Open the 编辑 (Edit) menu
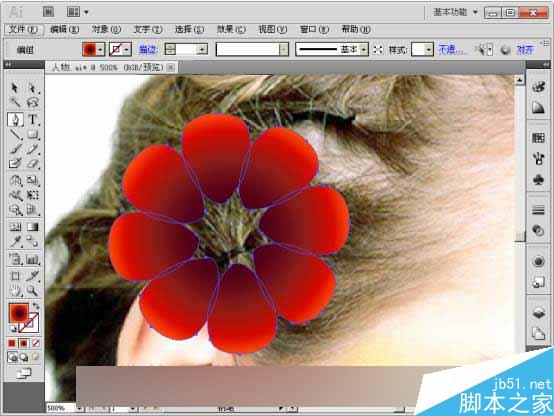The image size is (554, 416). [x=64, y=29]
